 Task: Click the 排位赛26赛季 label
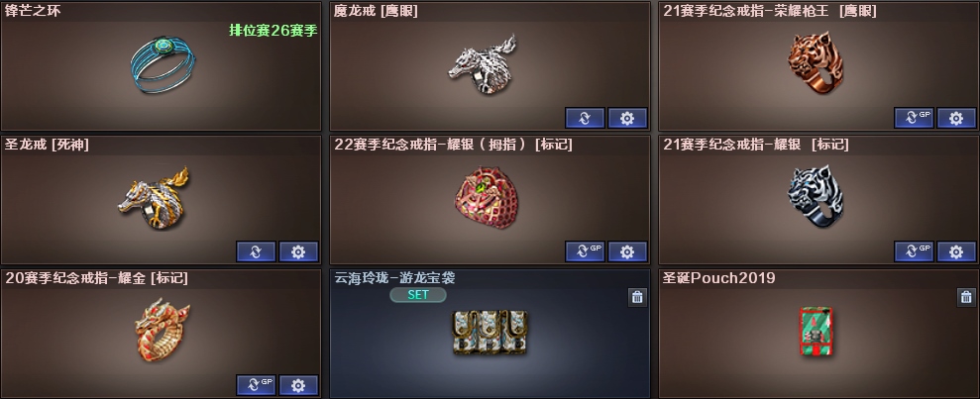[x=273, y=30]
